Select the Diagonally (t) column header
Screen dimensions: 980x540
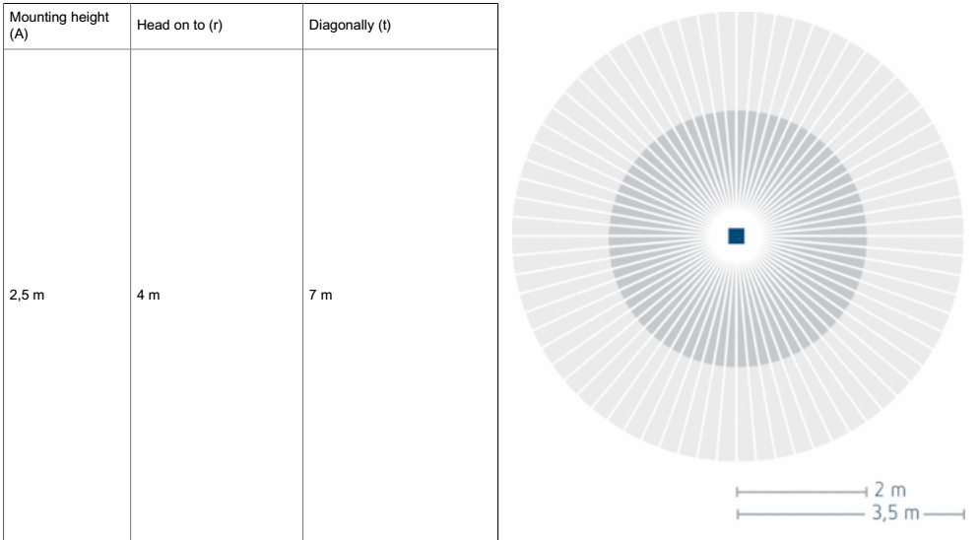[x=400, y=26]
